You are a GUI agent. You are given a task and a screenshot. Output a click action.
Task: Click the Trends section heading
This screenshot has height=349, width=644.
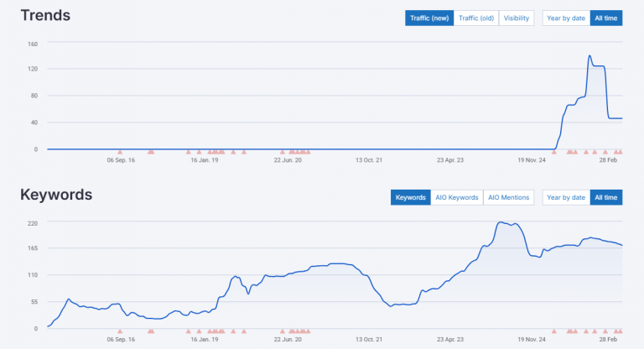coord(45,15)
